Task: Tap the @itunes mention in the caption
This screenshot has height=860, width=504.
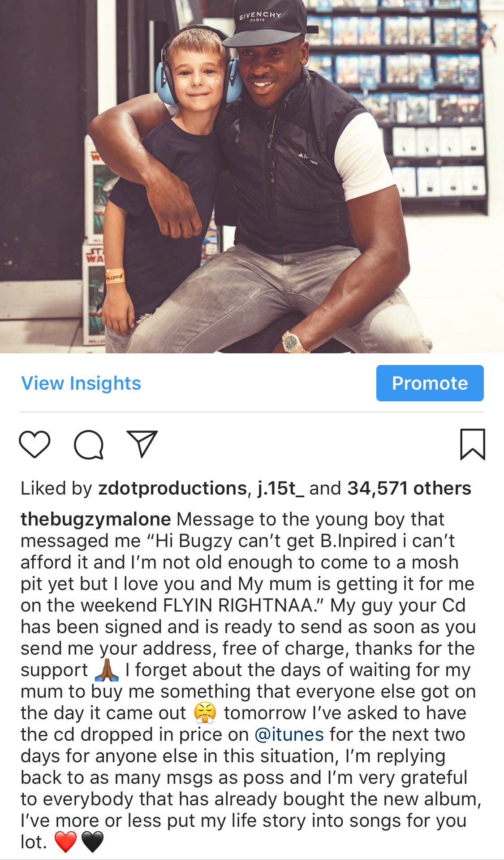Action: [289, 734]
